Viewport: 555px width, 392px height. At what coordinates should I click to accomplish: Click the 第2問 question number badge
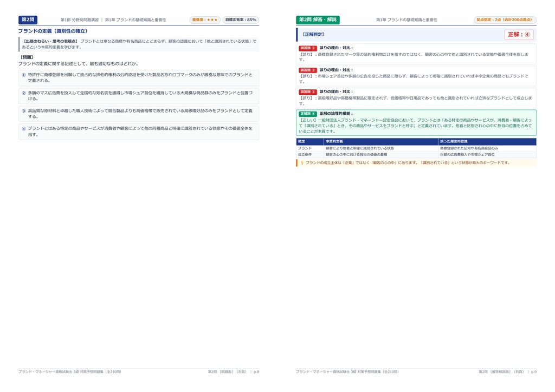click(x=28, y=20)
